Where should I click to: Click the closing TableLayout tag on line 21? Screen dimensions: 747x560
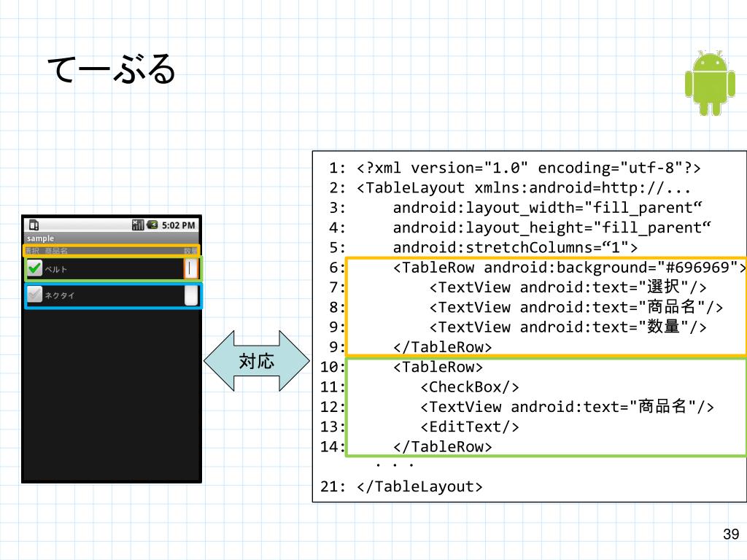(x=419, y=486)
